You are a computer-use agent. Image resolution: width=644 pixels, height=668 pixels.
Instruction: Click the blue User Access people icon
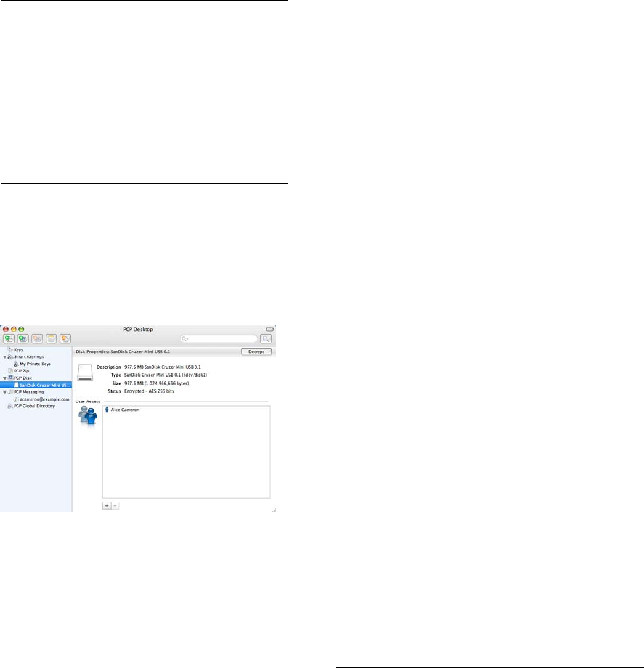tap(88, 415)
